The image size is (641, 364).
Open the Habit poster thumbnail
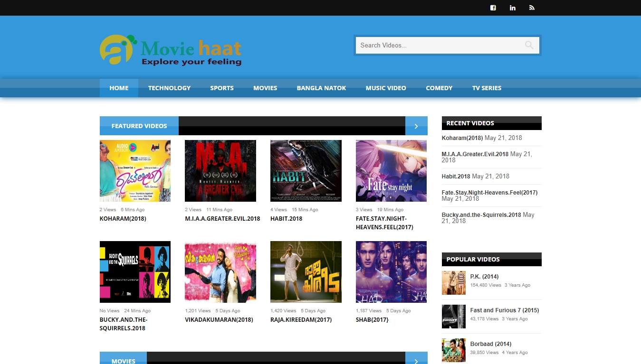pyautogui.click(x=306, y=171)
